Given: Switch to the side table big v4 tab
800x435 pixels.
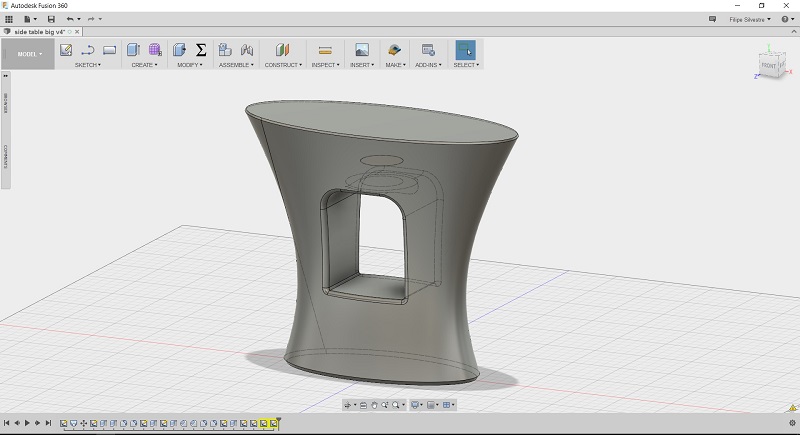Looking at the screenshot, I should (x=39, y=32).
